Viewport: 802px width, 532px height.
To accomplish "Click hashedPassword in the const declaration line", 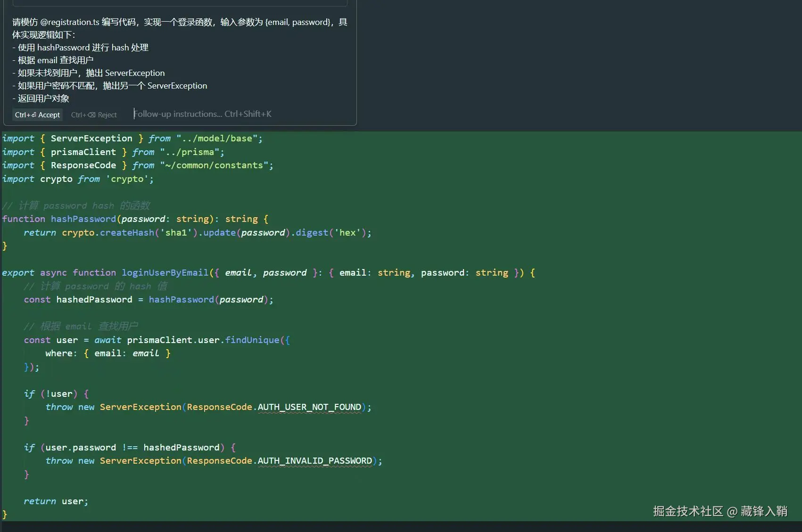I will pos(94,299).
